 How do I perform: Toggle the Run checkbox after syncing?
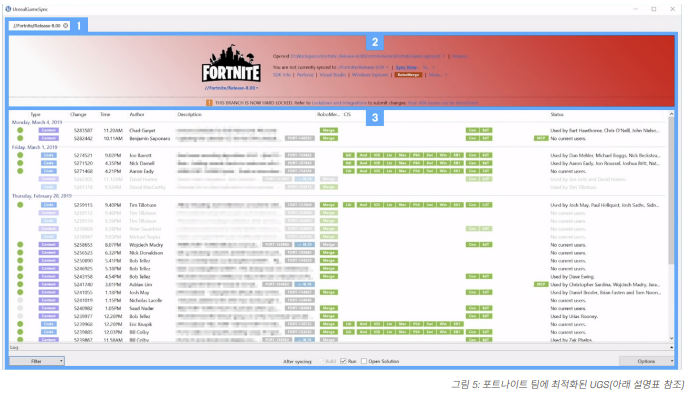[343, 361]
